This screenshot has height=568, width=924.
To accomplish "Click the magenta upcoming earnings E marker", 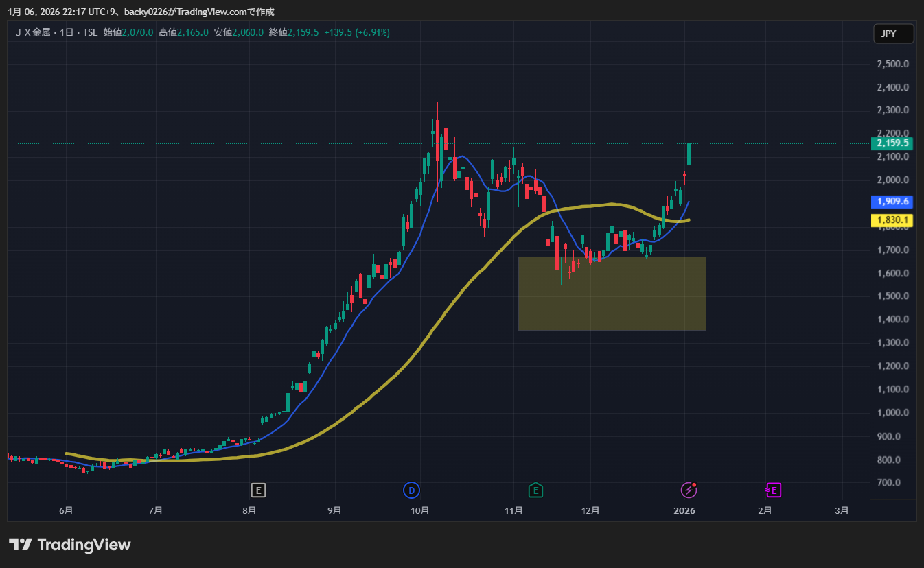I will click(774, 490).
